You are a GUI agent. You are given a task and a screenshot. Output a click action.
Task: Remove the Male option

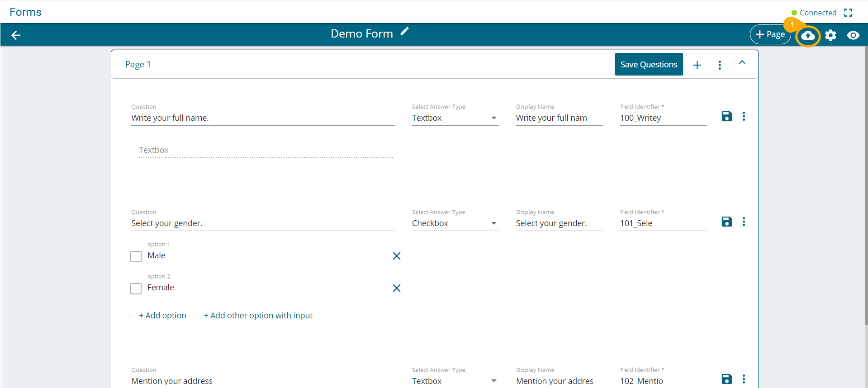click(x=397, y=256)
